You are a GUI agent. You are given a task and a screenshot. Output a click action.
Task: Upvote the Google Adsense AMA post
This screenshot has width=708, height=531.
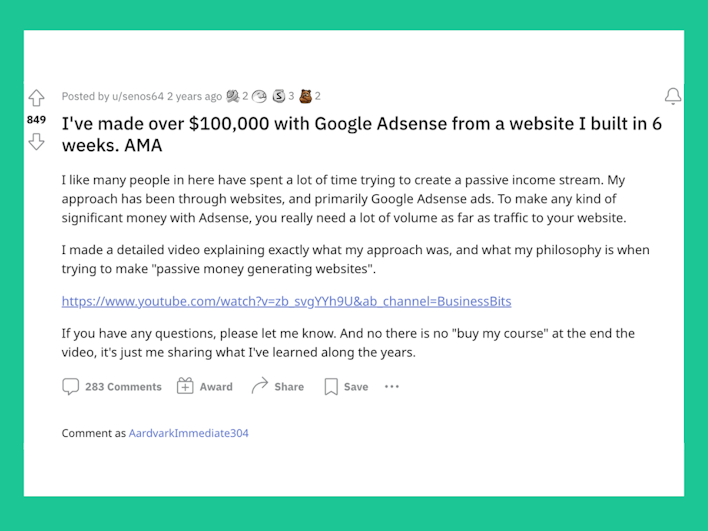point(37,98)
